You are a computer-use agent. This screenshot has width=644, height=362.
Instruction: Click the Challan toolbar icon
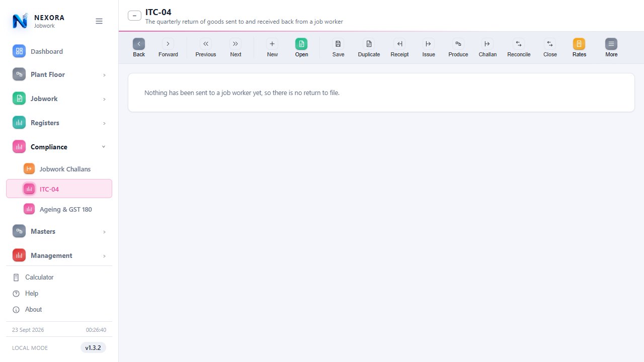click(488, 44)
